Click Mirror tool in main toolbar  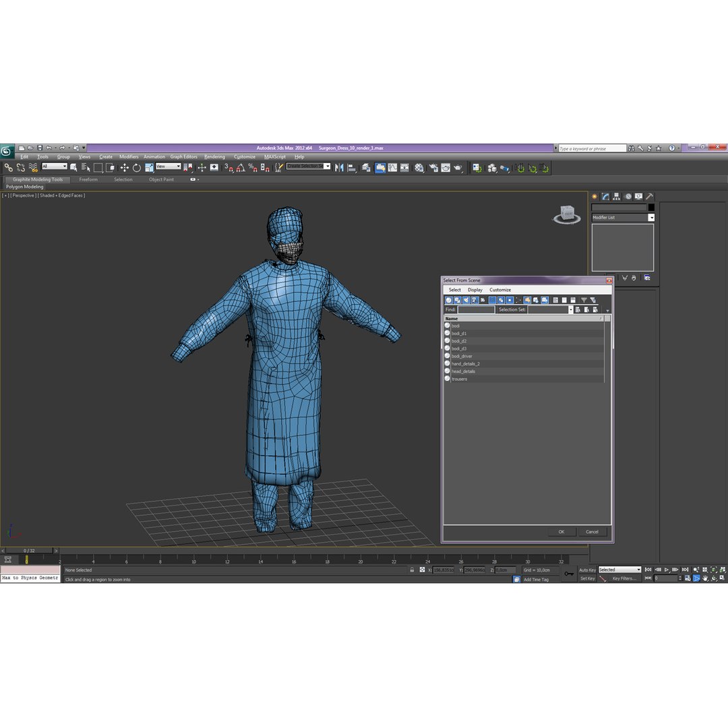339,168
